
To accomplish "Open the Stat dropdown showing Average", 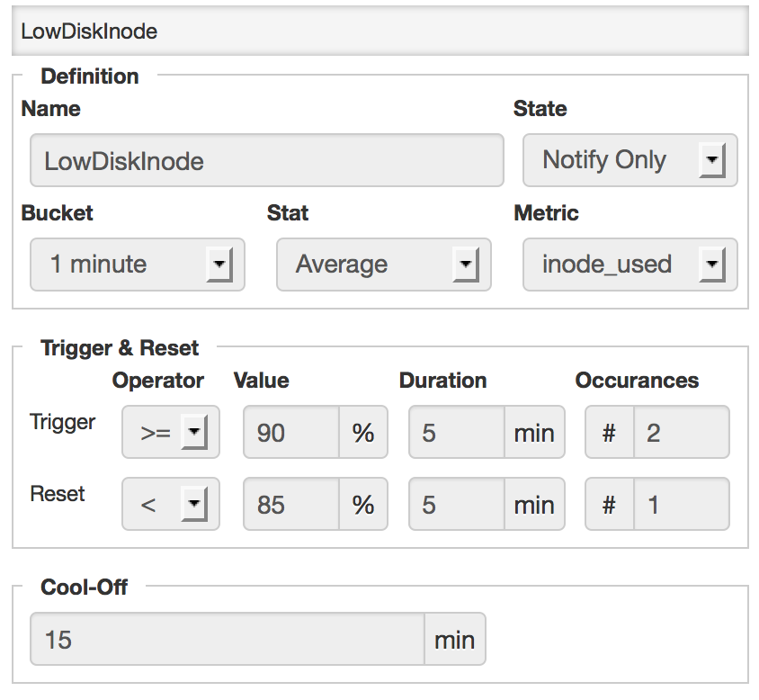I will (383, 265).
